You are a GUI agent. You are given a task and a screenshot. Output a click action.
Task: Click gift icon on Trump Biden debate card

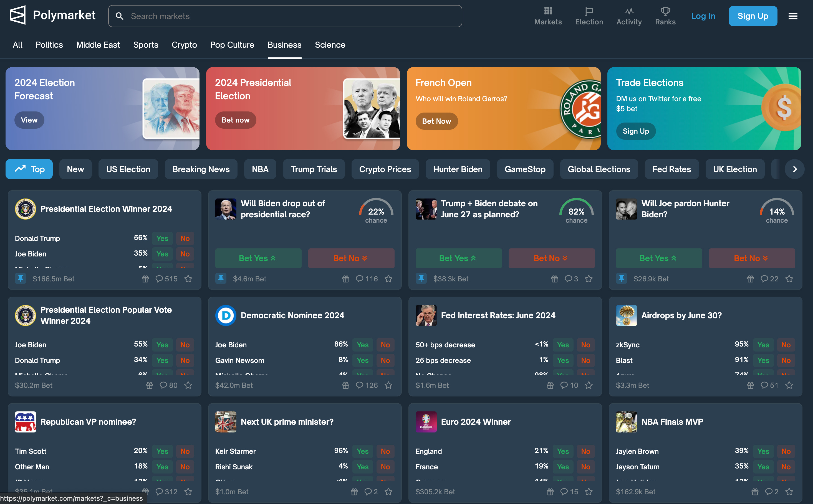coord(554,279)
